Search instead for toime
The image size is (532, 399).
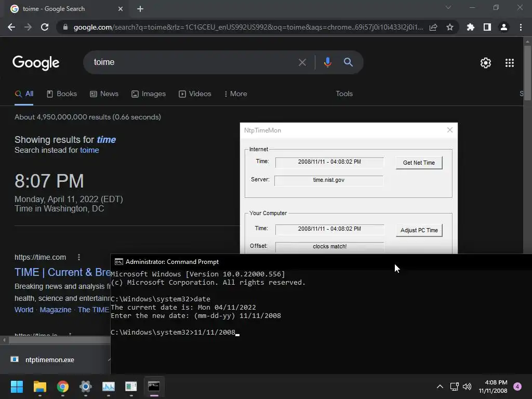[89, 150]
